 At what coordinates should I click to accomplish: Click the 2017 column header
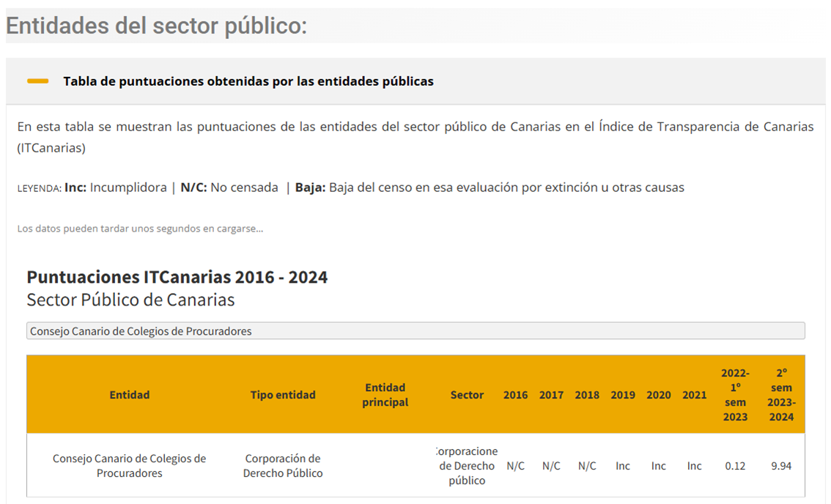click(551, 395)
